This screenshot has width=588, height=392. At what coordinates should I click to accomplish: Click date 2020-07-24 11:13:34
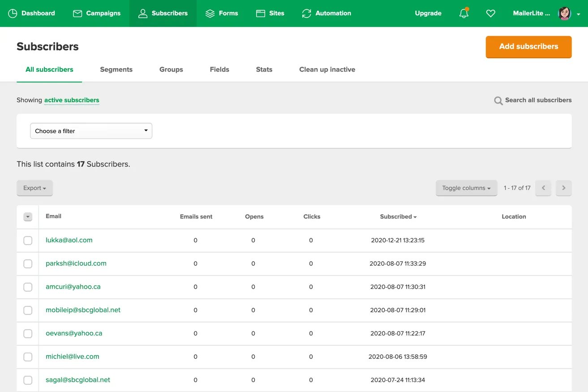pos(398,380)
